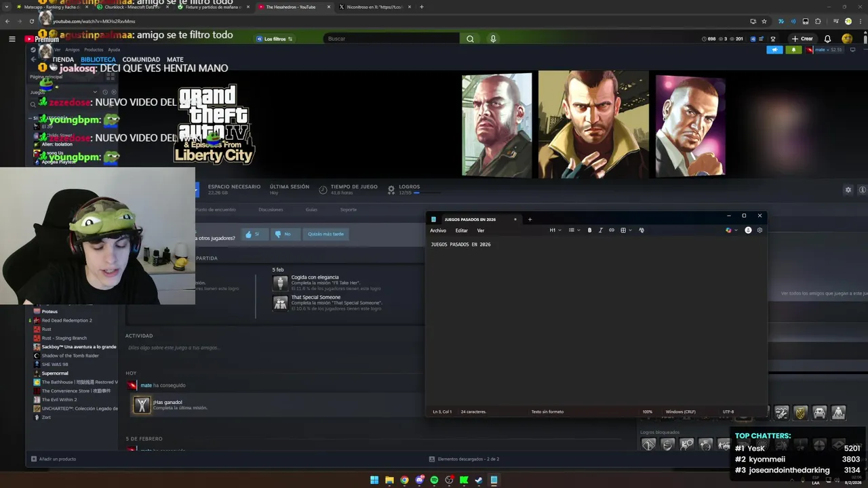
Task: Select Red Dead Redemption 2 in library
Action: (66, 321)
